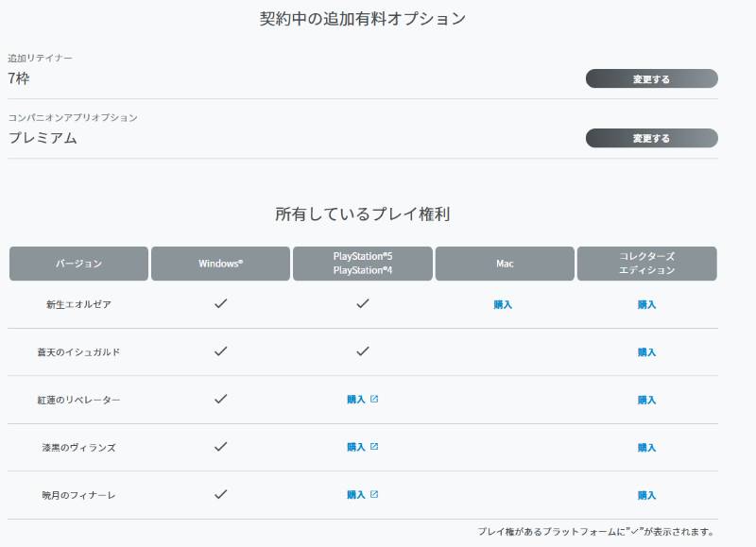Select the 蒼天のイシュガルド row label
Screen dimensions: 756x547
78,352
